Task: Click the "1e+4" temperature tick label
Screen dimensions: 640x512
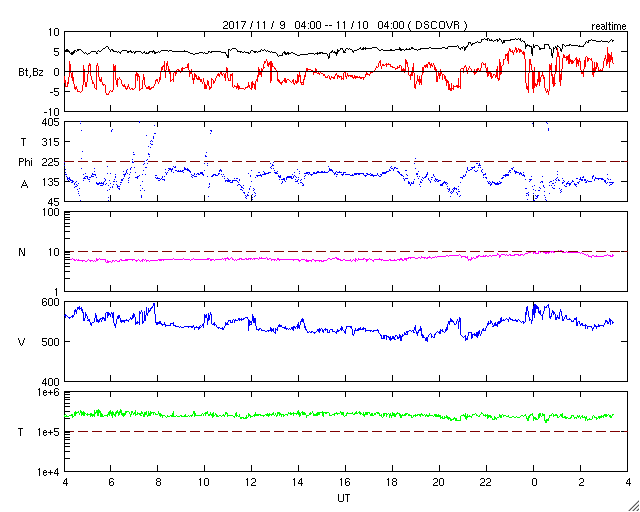Action: point(49,472)
